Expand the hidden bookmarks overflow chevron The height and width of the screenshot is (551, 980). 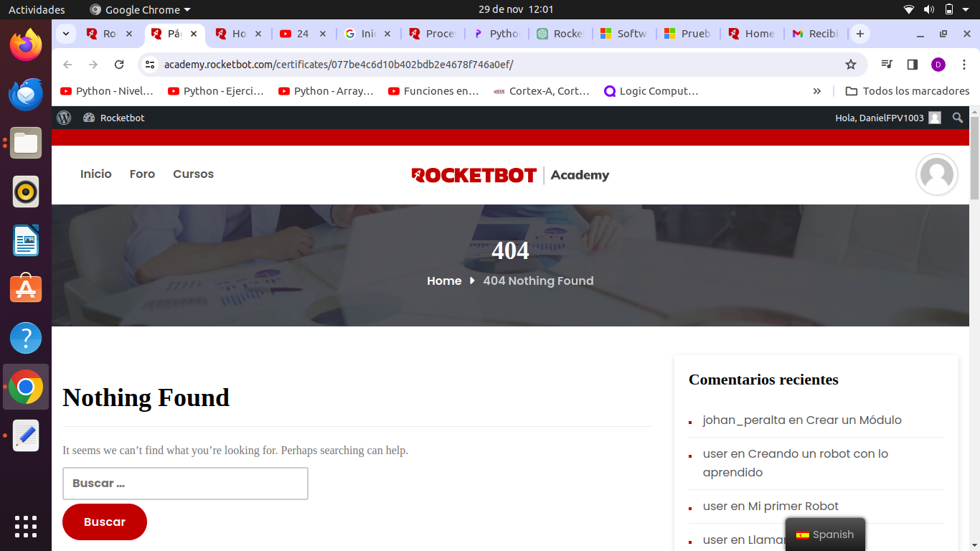[x=816, y=91]
